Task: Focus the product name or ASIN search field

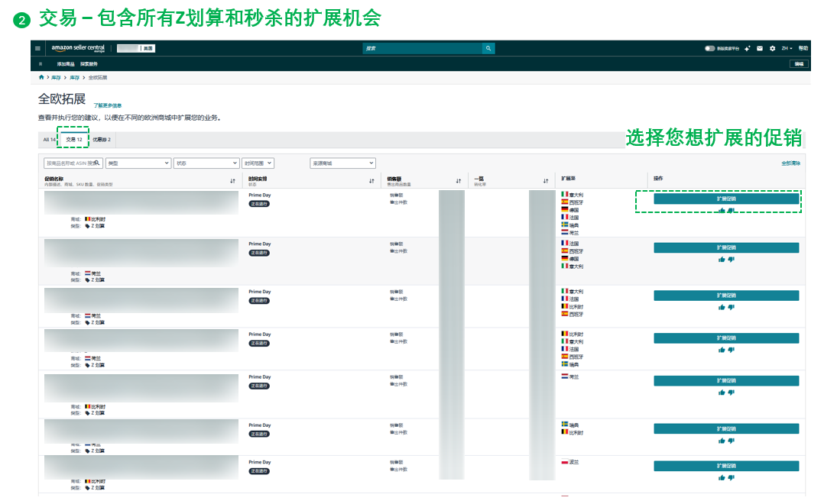Action: tap(73, 163)
